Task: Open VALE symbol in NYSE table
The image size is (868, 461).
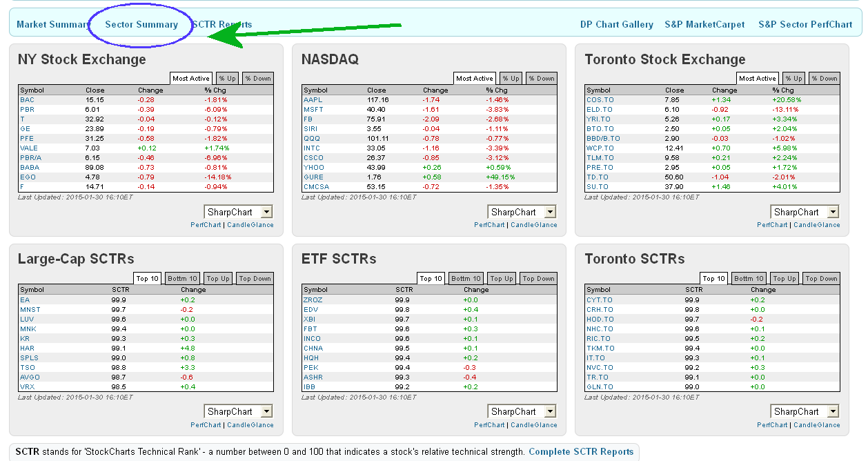Action: pos(28,148)
